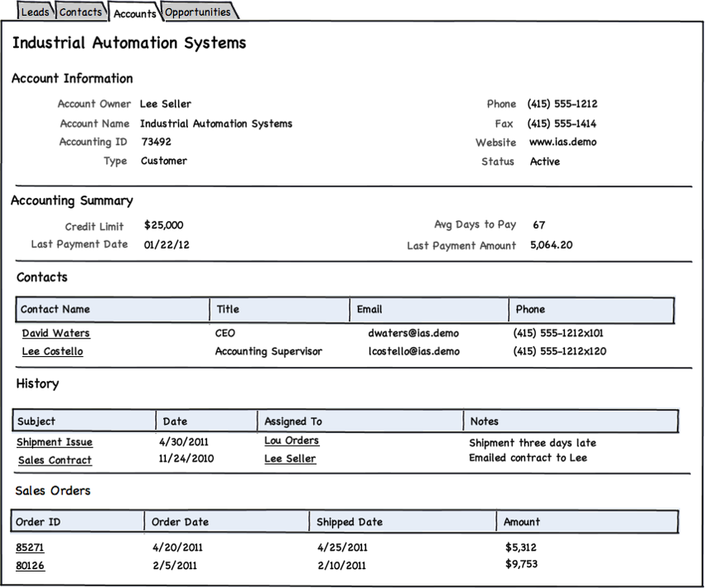Switch to the Leads tab
705x588 pixels.
35,12
